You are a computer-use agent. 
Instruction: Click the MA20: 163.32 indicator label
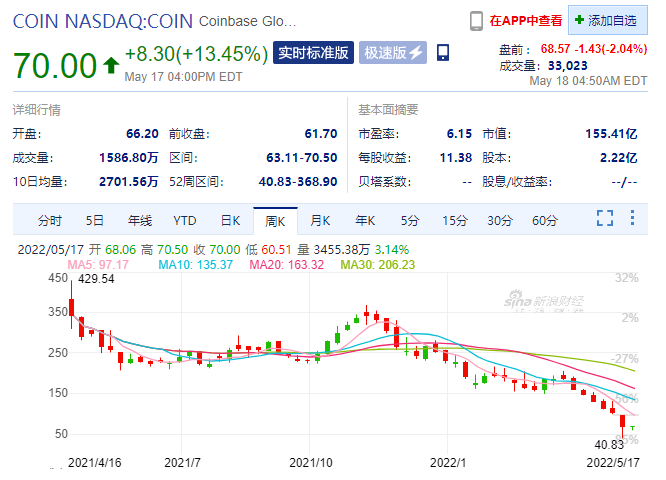pos(287,265)
